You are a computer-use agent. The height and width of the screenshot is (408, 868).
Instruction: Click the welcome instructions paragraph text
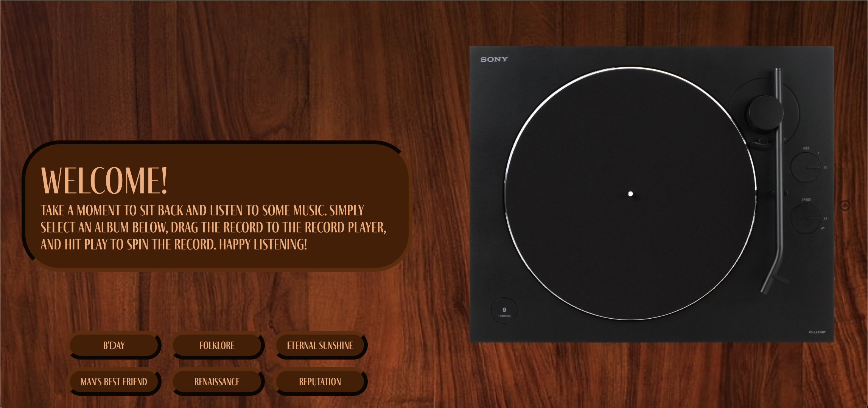(x=213, y=227)
